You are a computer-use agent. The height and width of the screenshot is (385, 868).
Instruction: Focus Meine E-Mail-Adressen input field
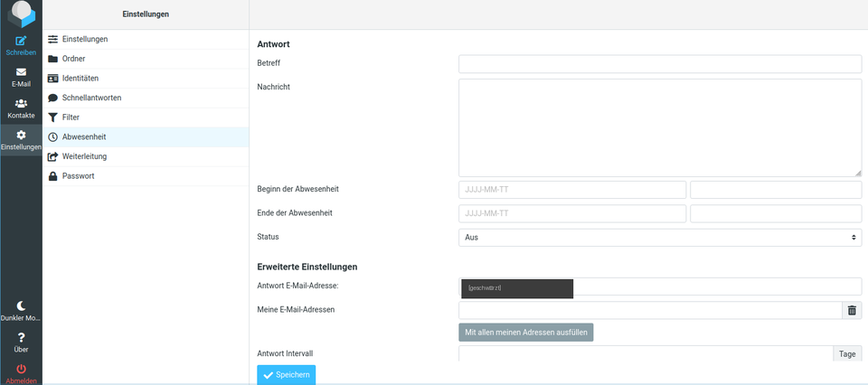[650, 310]
